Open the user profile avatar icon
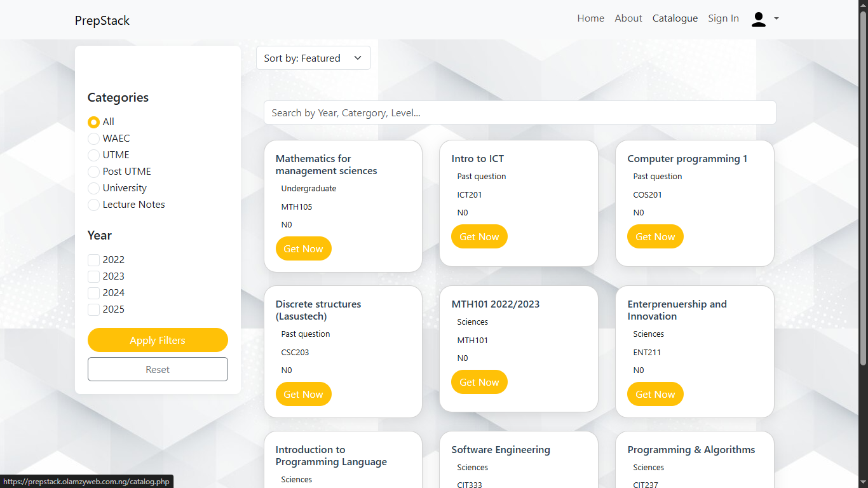 pos(759,19)
